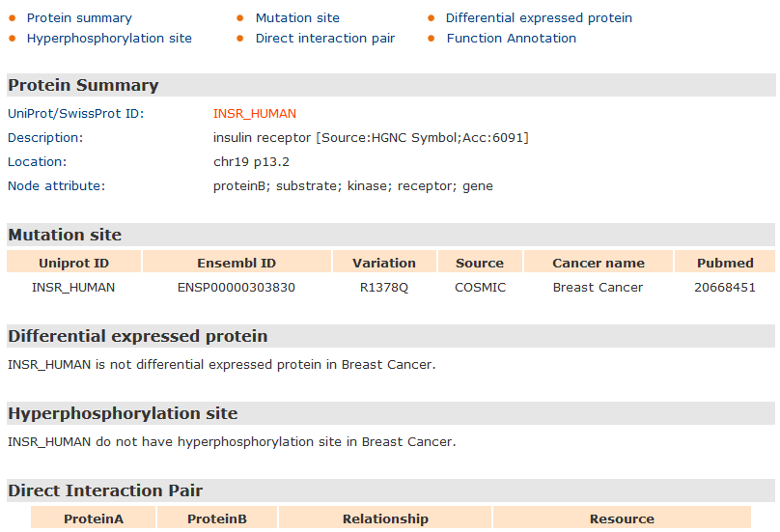Open the Protein summary anchor link
Screen dimensions: 780x532
pos(79,18)
